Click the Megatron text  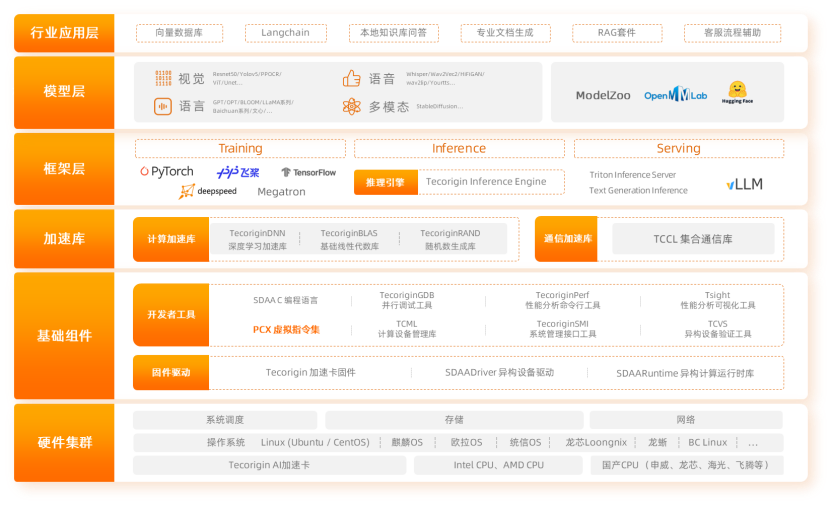click(281, 192)
